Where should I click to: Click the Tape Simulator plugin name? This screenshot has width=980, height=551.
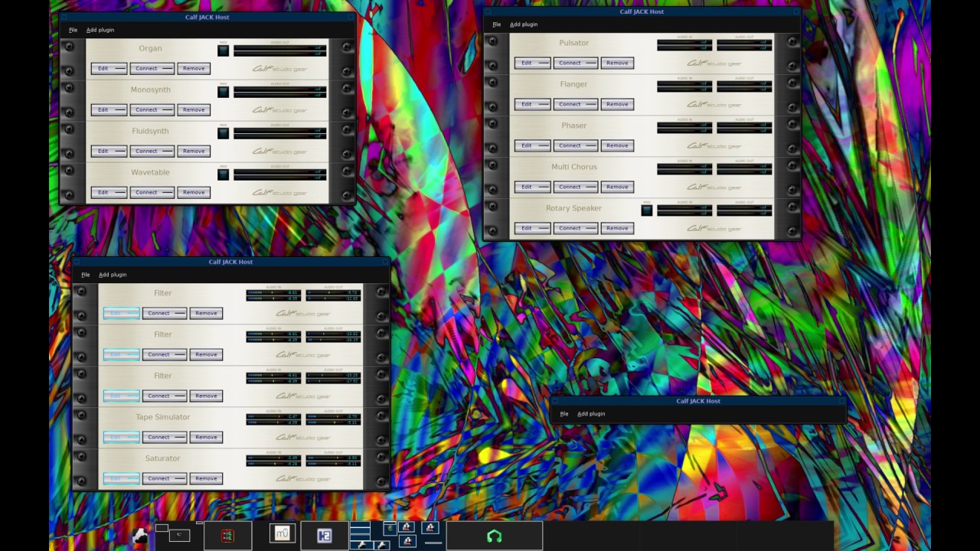162,417
